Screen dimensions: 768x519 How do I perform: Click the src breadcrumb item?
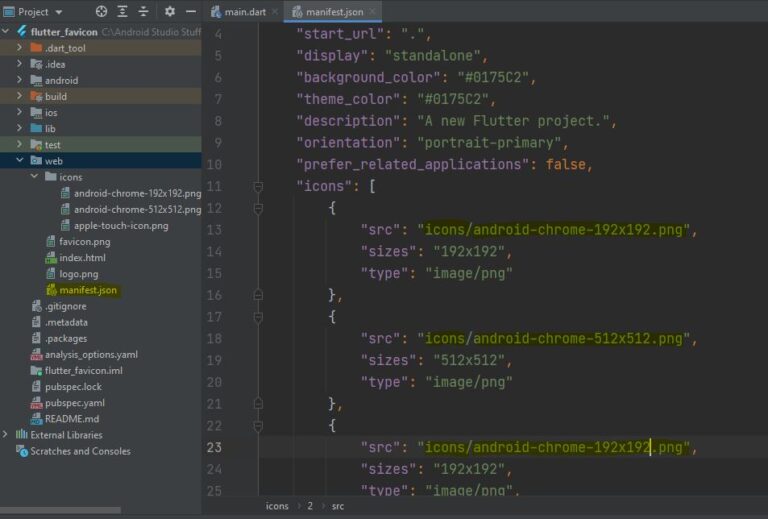[337, 506]
